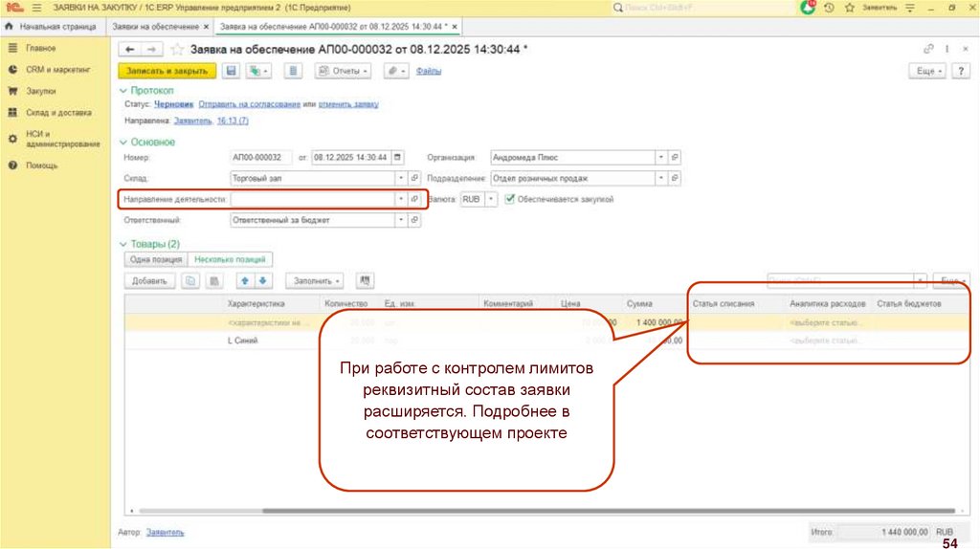Select the Несколько позиций tab

point(230,259)
